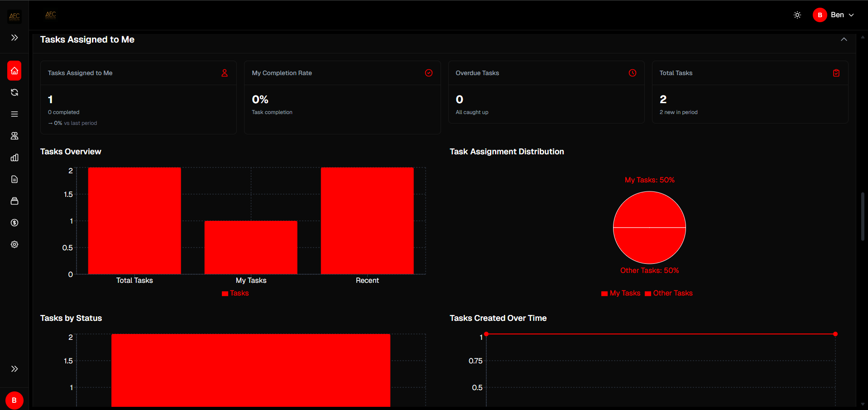Toggle the My Tasks legend entry

point(621,293)
